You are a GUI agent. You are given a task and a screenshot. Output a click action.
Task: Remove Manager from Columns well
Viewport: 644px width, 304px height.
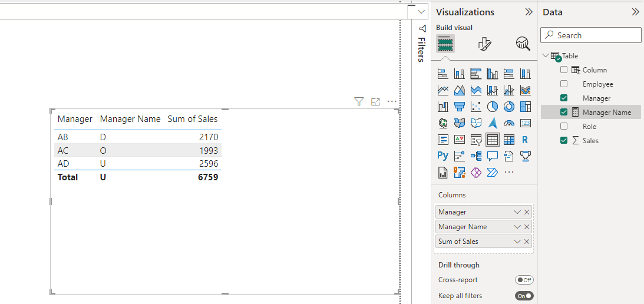[x=527, y=213]
